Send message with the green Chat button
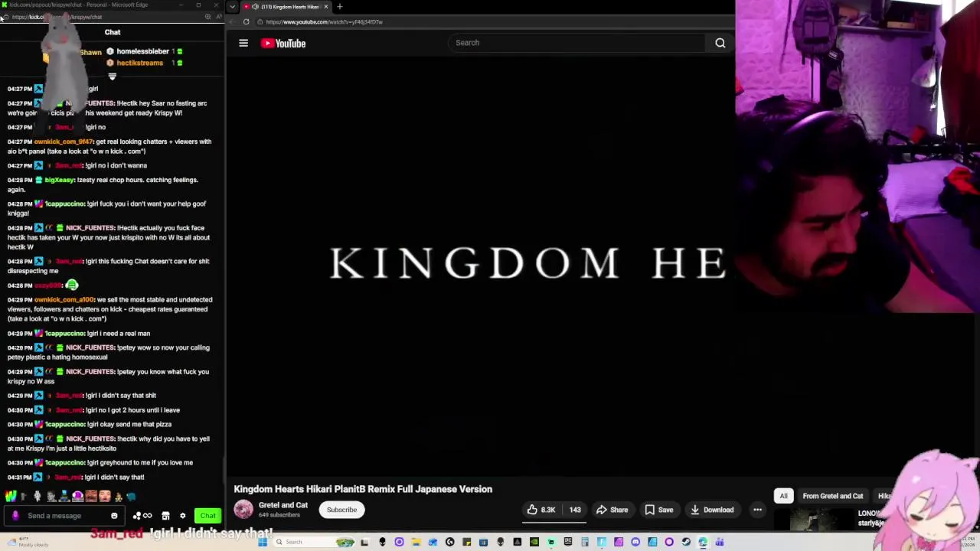980x551 pixels. tap(207, 516)
